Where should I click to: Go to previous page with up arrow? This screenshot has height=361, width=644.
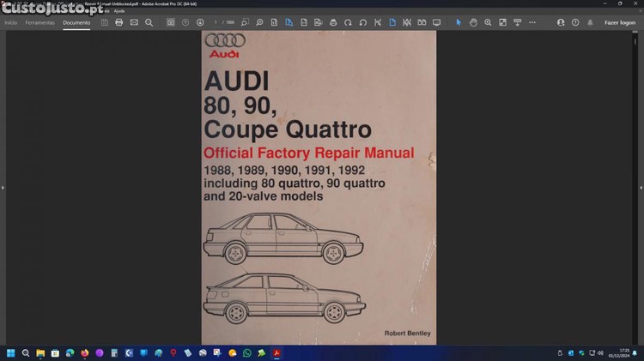(185, 22)
